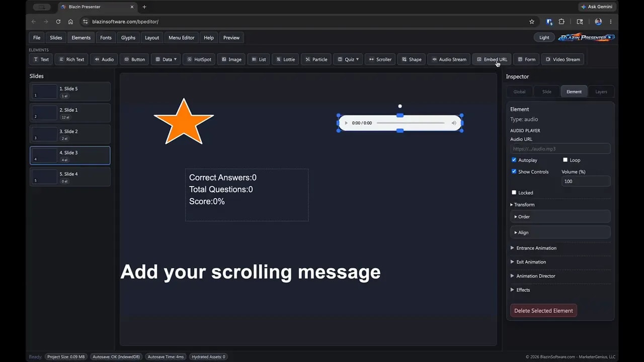644x362 pixels.
Task: Add an Embed URL element
Action: [x=492, y=59]
